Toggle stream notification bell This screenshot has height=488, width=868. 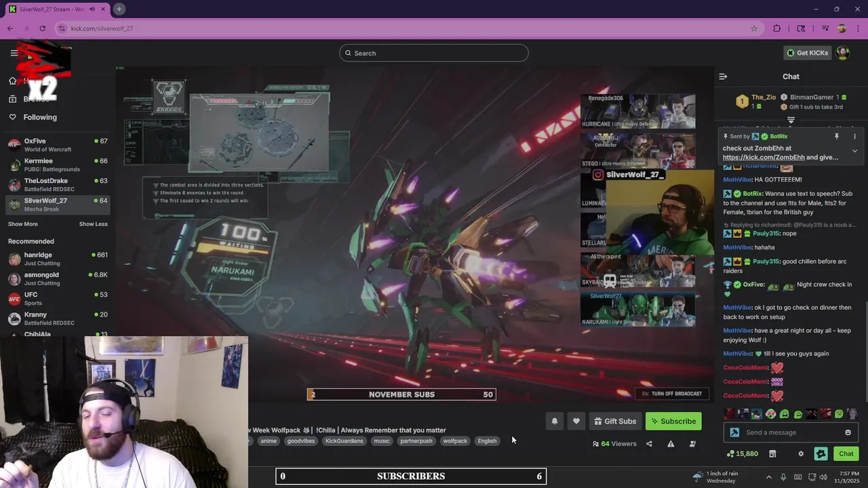coord(555,421)
